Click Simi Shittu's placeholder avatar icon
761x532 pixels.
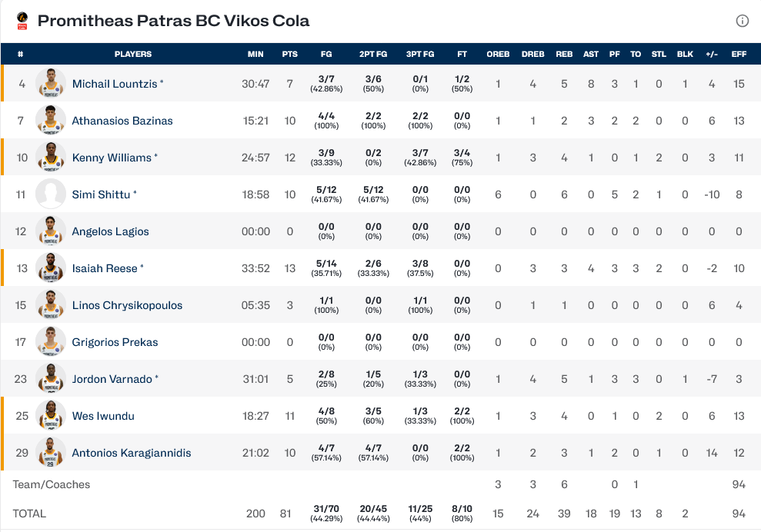point(50,195)
